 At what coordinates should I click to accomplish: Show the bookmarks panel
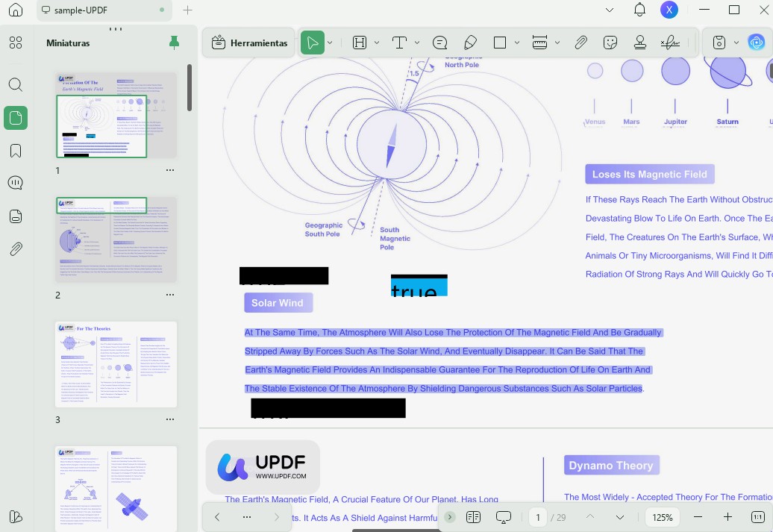coord(16,151)
